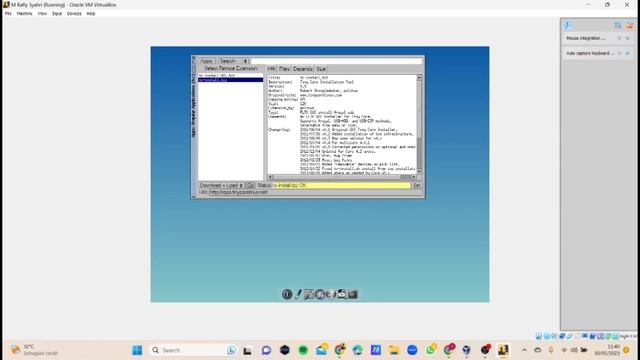Open the Devices menu
Screen dimensions: 640x360
click(x=74, y=13)
